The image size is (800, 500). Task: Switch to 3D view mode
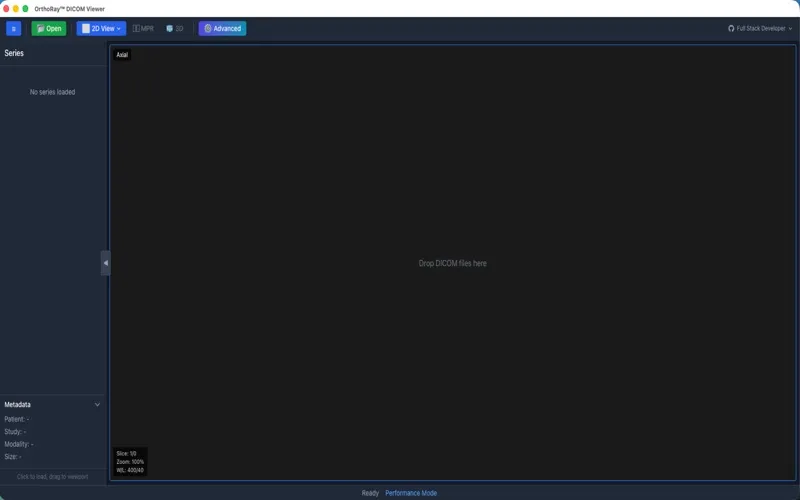click(x=174, y=29)
